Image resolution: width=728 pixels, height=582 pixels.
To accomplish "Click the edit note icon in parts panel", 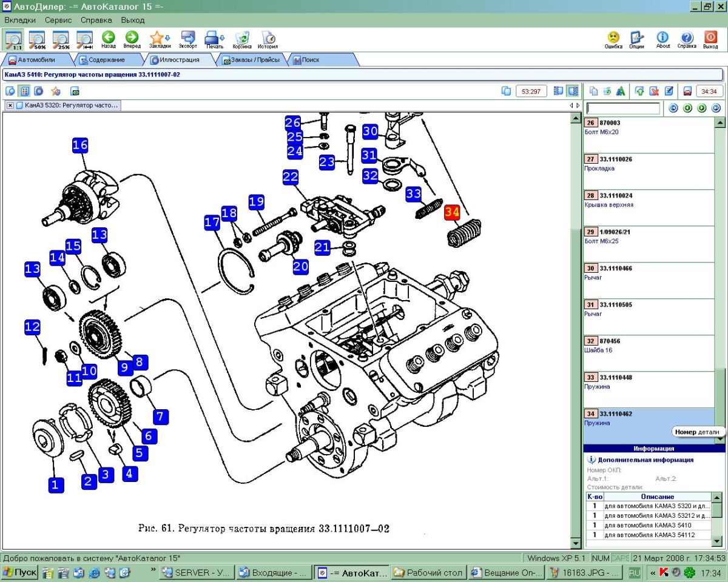I will 669,91.
